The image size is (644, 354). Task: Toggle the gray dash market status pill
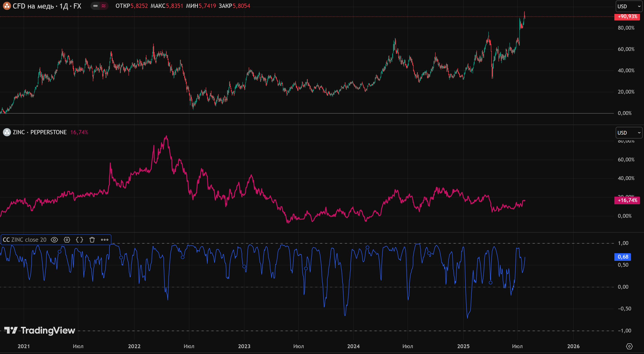click(95, 6)
